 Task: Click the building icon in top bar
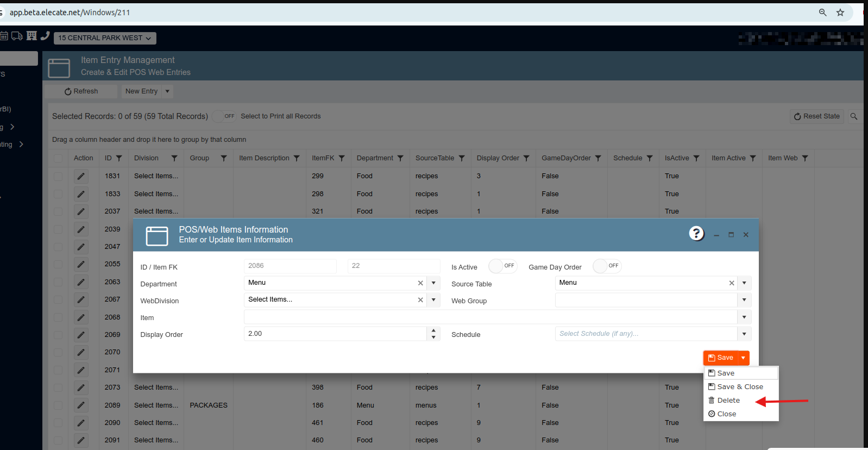pos(32,36)
